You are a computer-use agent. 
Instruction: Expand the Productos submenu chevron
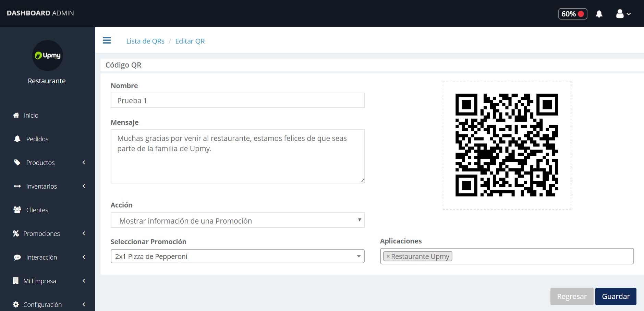coord(84,163)
